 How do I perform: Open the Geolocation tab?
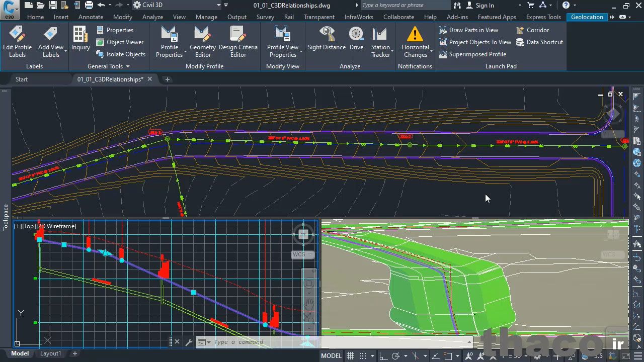pyautogui.click(x=587, y=17)
